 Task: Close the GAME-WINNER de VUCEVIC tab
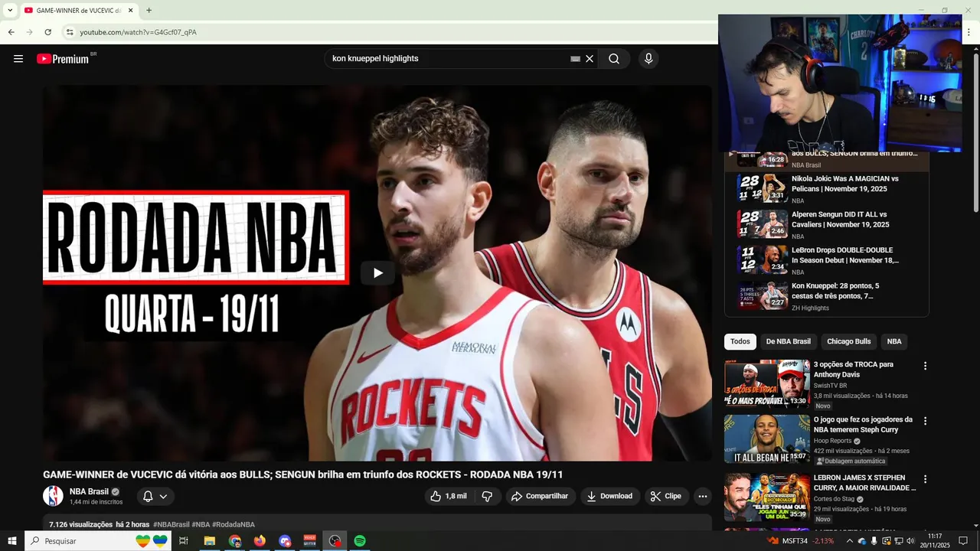pyautogui.click(x=130, y=11)
